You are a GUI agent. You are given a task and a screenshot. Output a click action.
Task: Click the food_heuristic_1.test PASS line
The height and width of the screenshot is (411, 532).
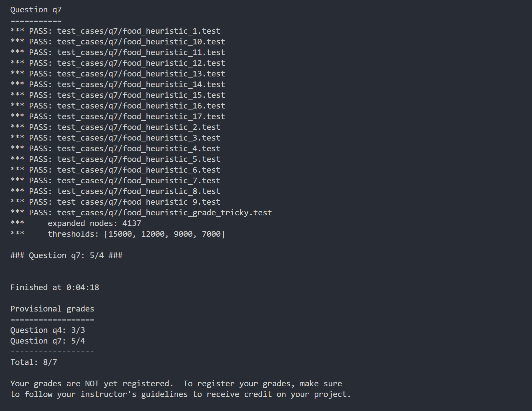[115, 31]
